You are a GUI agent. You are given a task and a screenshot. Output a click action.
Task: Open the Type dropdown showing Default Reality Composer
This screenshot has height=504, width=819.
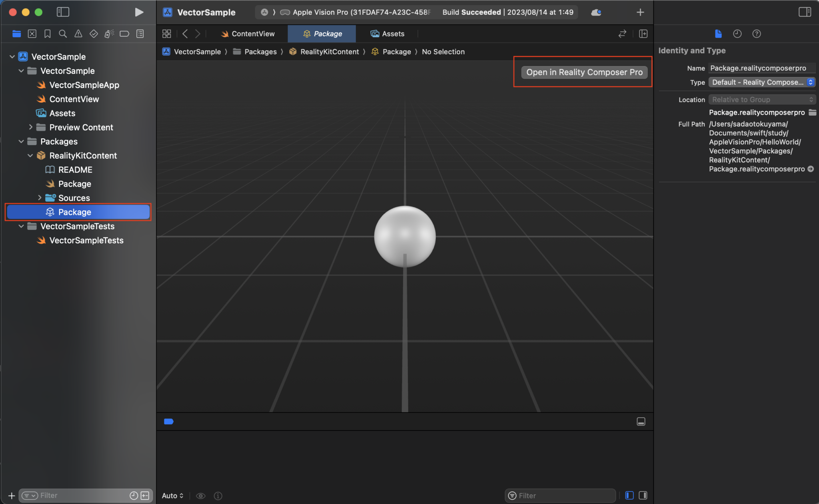[x=761, y=82]
